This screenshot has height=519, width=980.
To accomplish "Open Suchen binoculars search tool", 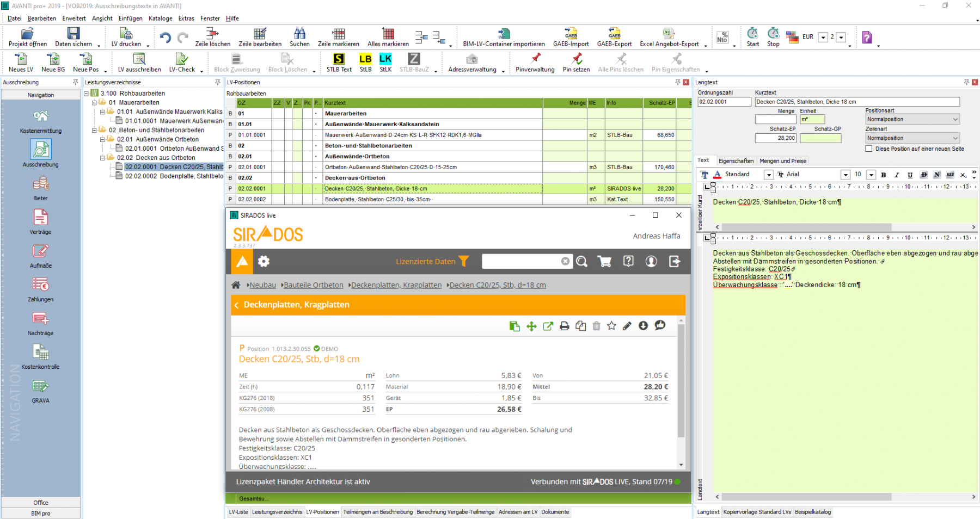I will point(299,37).
